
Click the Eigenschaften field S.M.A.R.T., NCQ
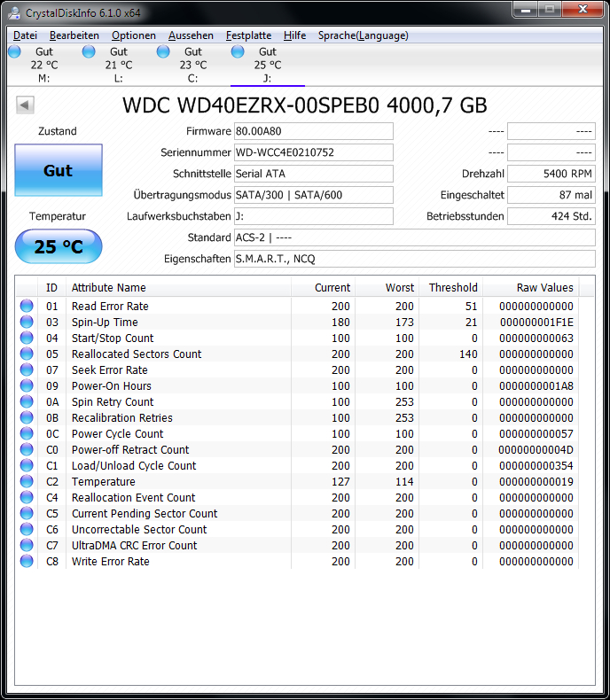click(x=414, y=259)
